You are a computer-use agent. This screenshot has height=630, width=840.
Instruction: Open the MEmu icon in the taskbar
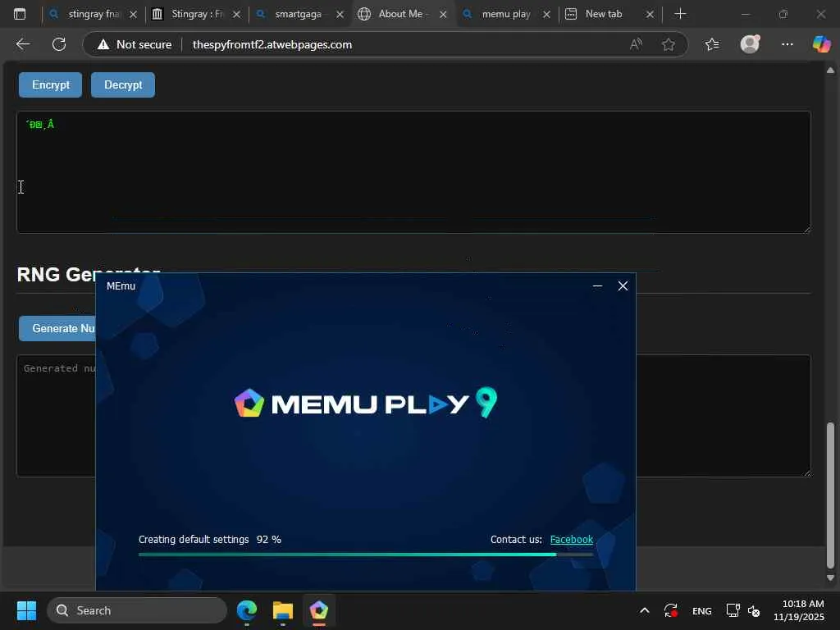(319, 610)
